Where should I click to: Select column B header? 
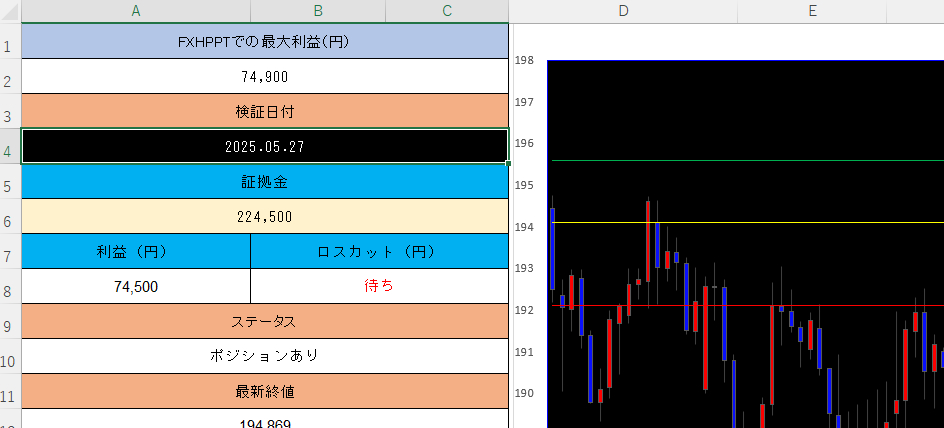pos(317,11)
